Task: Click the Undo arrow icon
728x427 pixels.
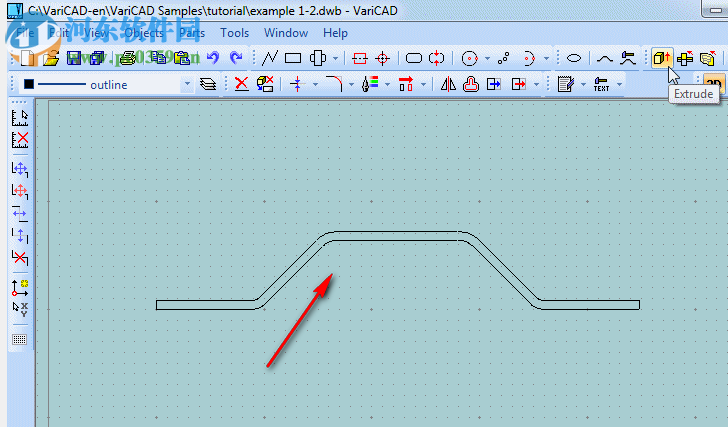Action: (x=213, y=58)
